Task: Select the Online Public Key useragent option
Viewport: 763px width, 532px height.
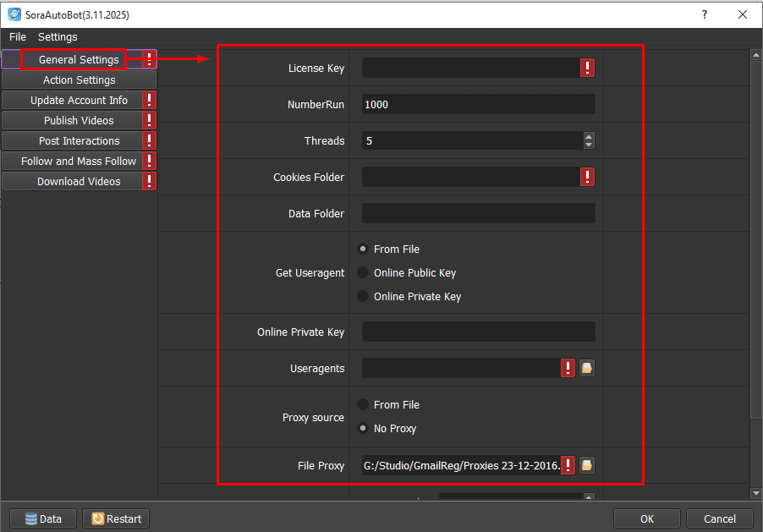Action: 363,273
